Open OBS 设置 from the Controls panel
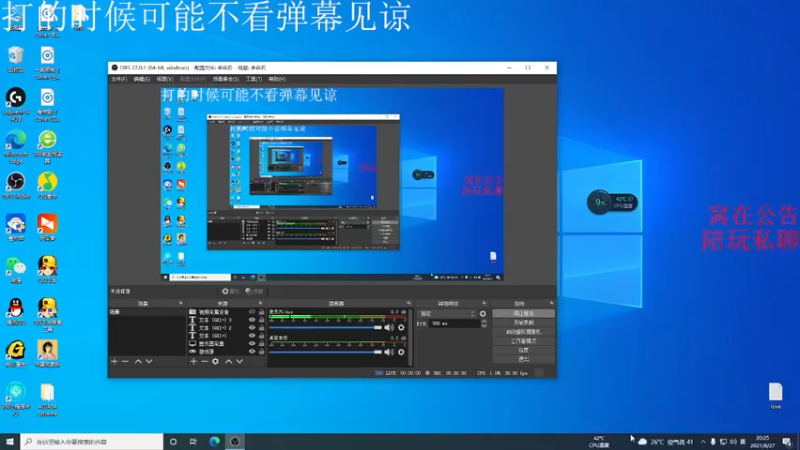 [523, 350]
